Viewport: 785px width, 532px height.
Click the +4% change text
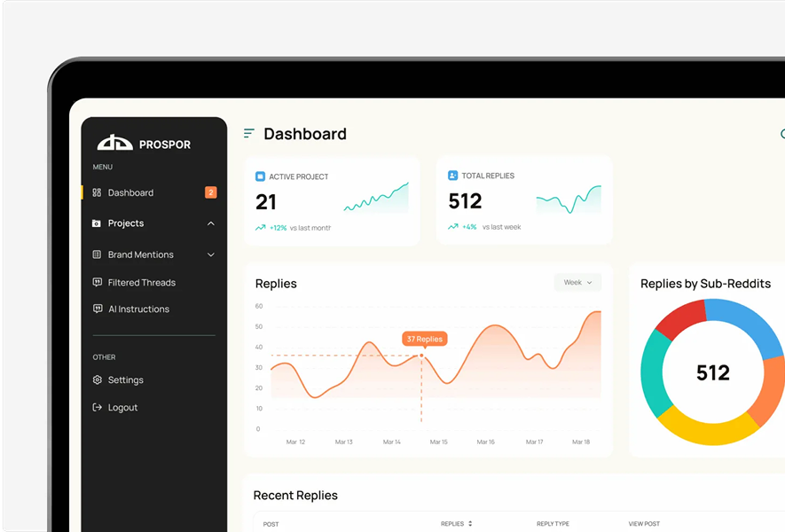tap(469, 227)
